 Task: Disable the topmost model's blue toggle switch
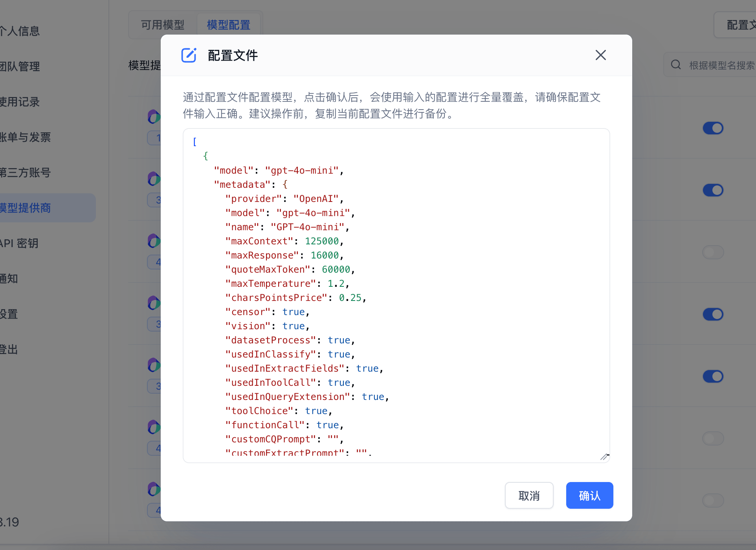pos(713,128)
